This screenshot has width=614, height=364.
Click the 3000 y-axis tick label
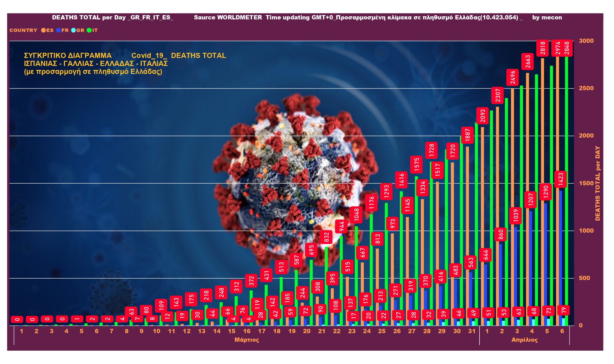coord(586,41)
